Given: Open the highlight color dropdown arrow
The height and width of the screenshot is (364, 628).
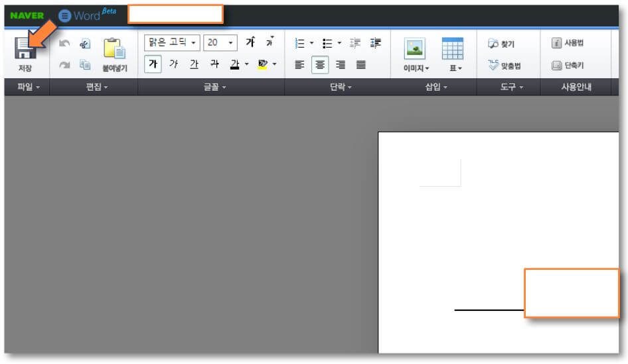Looking at the screenshot, I should point(274,64).
